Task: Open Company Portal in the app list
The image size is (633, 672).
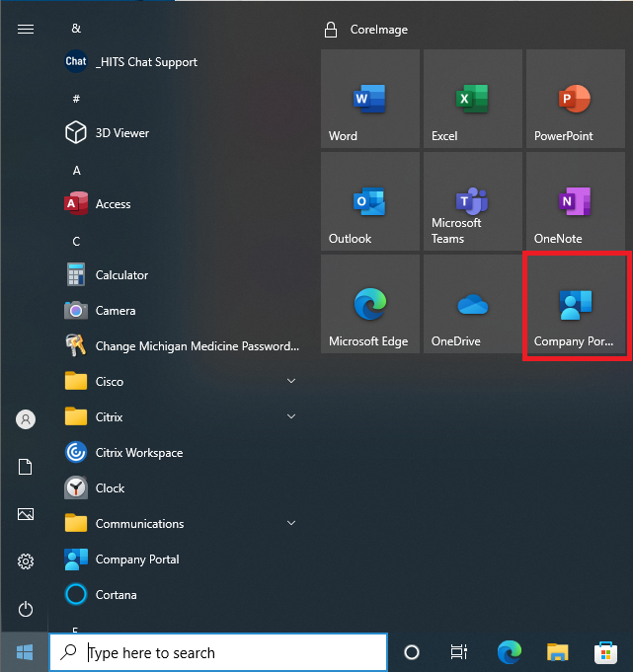Action: pos(180,560)
